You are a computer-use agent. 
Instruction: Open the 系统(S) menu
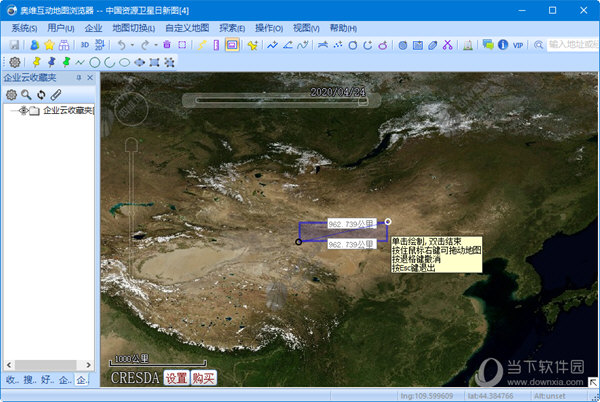(x=24, y=28)
